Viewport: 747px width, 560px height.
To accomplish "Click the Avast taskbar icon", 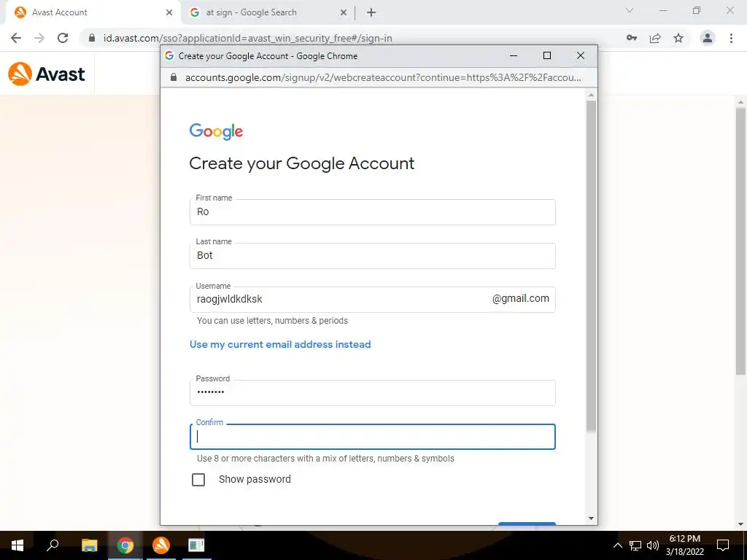I will click(161, 545).
